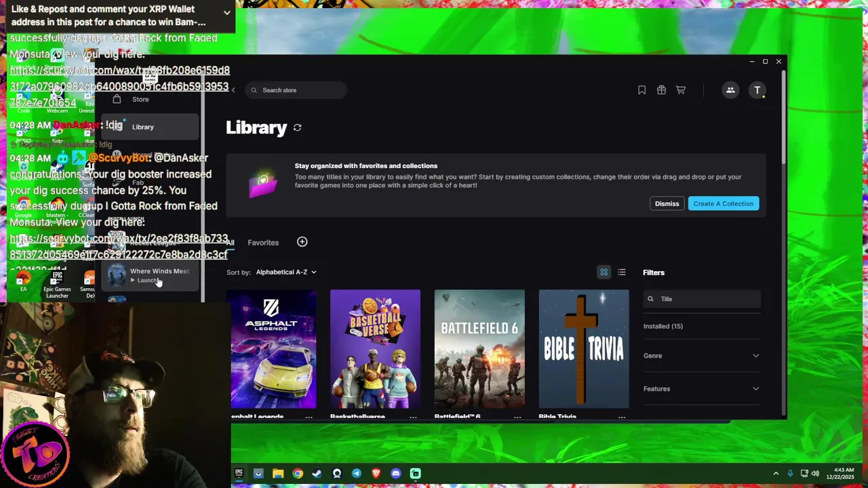
Task: Expand the Features filter
Action: 701,389
